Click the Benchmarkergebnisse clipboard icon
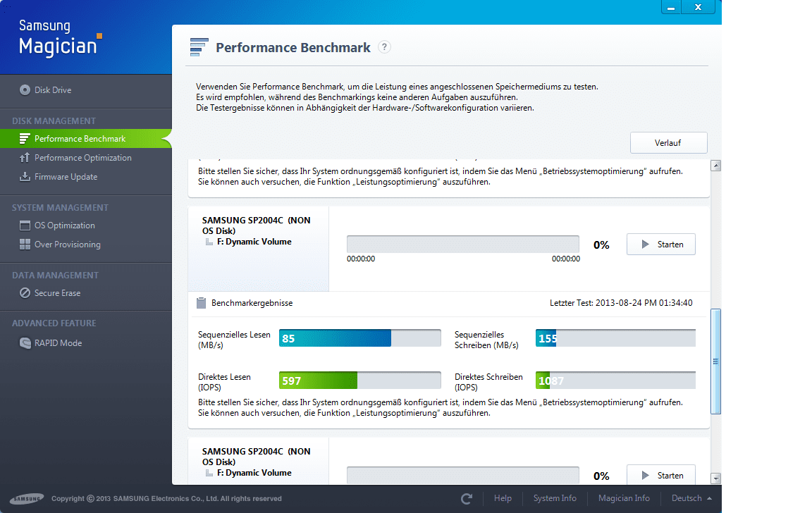 point(202,303)
